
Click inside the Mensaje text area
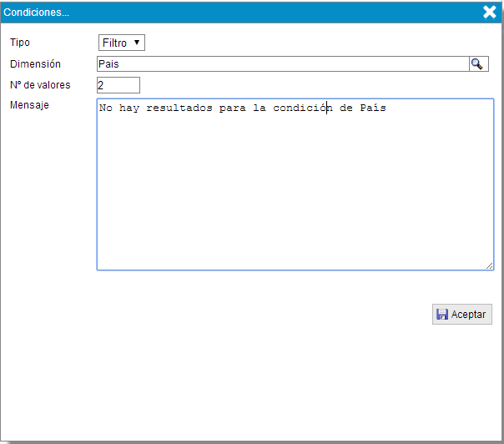[295, 192]
